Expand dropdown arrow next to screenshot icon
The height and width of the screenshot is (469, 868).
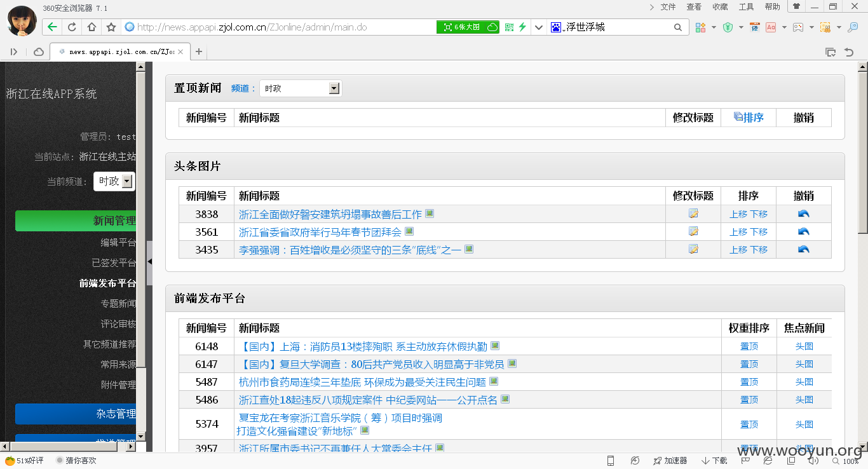(x=839, y=27)
